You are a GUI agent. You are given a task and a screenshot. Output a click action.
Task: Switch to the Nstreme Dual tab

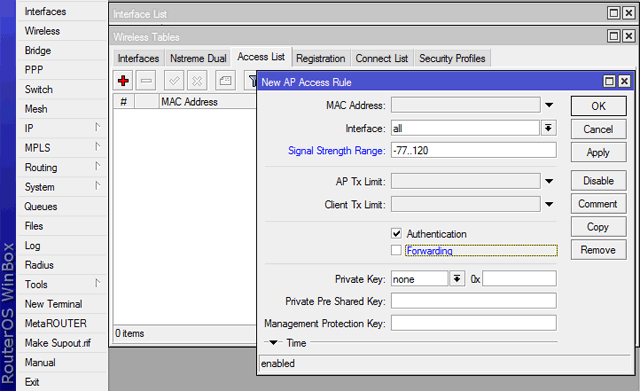(198, 58)
